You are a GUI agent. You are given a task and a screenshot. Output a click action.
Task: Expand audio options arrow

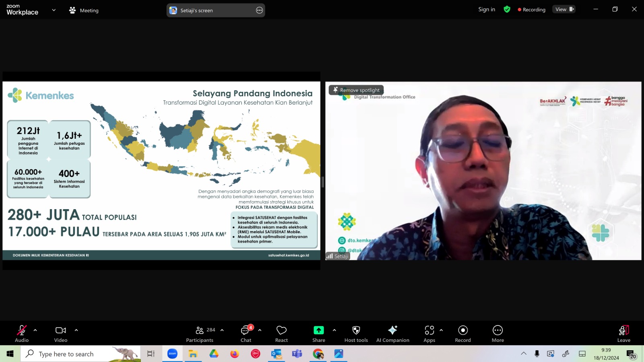(35, 330)
